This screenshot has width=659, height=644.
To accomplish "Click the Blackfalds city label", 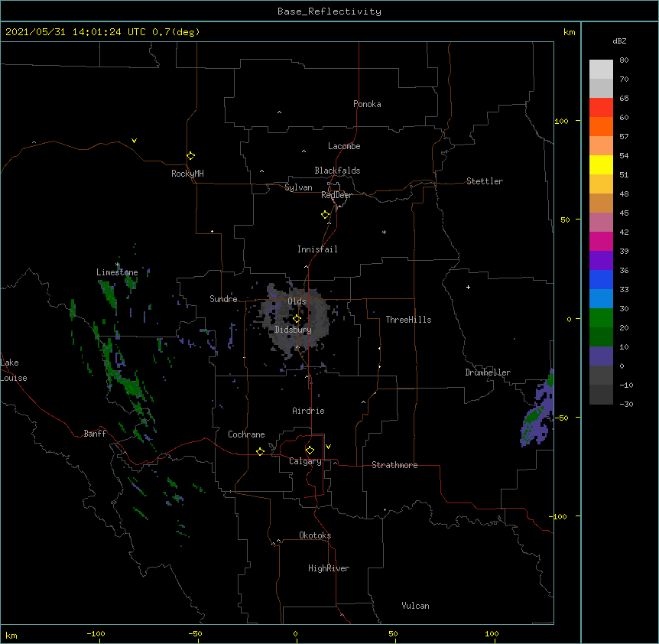I will pyautogui.click(x=337, y=171).
